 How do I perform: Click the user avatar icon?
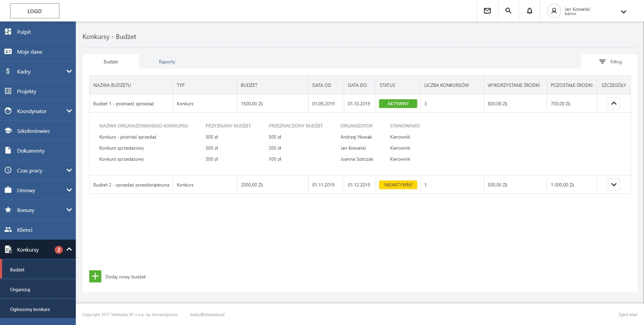coord(554,11)
